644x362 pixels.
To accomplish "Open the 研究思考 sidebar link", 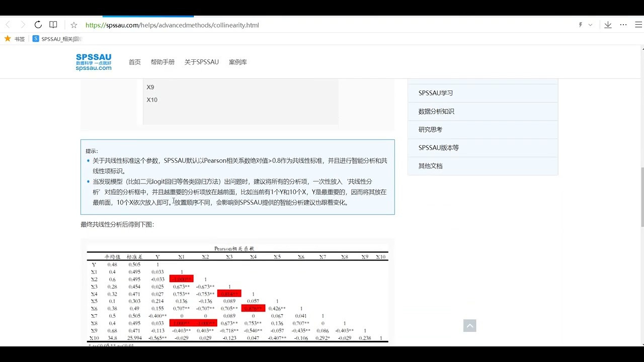I will (482, 129).
